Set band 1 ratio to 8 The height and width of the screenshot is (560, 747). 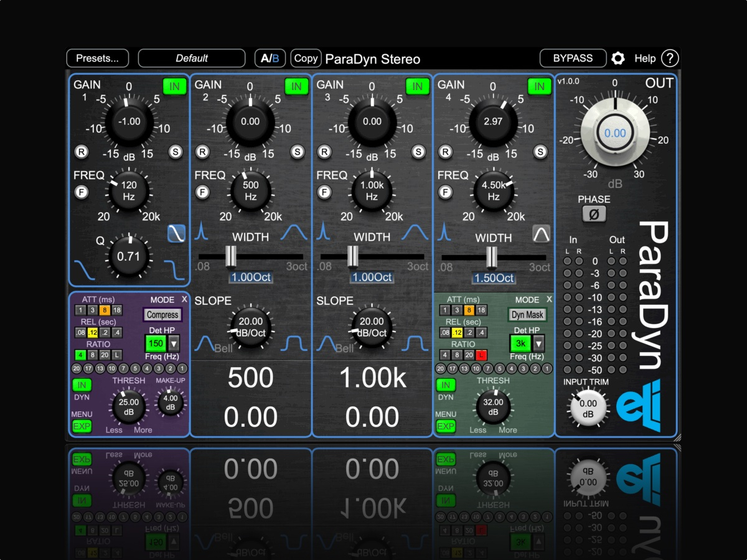click(x=93, y=355)
